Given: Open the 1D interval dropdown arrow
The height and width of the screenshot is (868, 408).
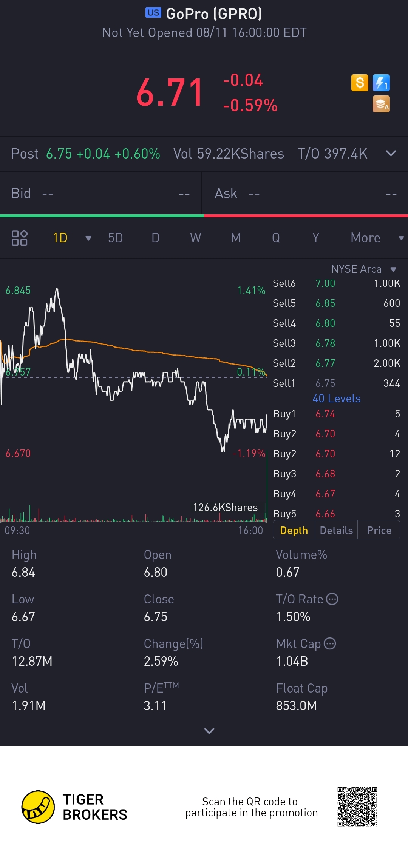Looking at the screenshot, I should point(88,238).
